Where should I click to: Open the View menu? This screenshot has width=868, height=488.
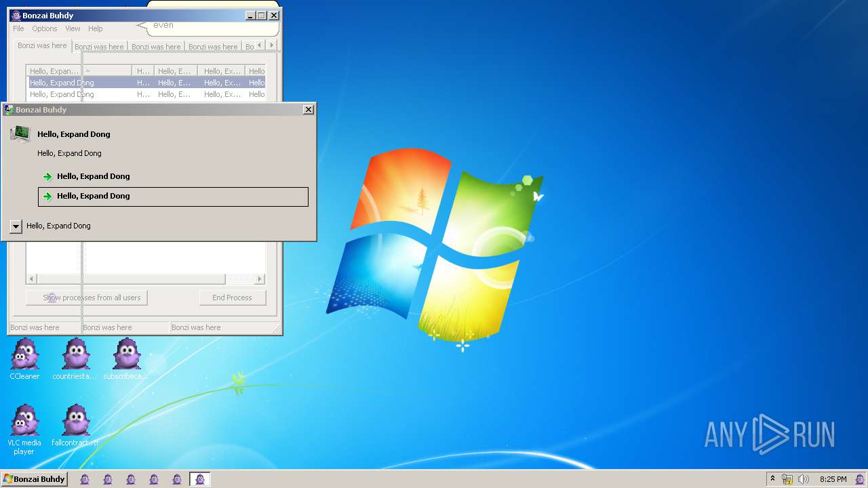coord(73,28)
